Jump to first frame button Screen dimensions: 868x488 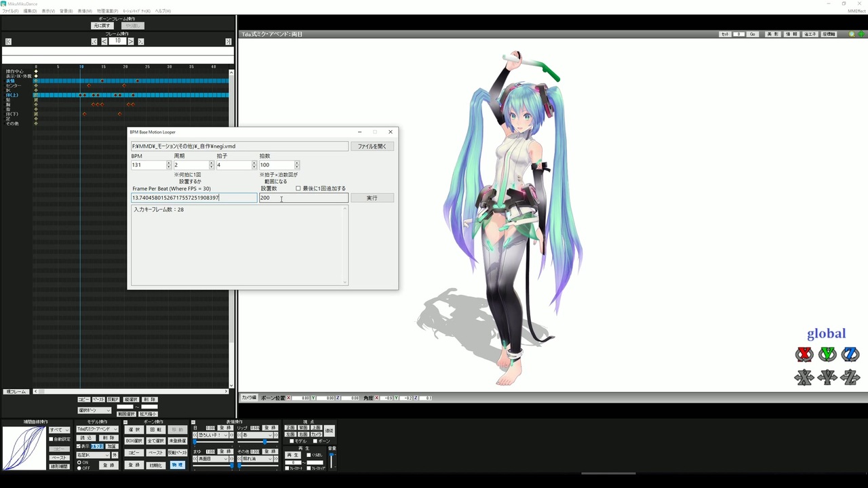[8, 41]
